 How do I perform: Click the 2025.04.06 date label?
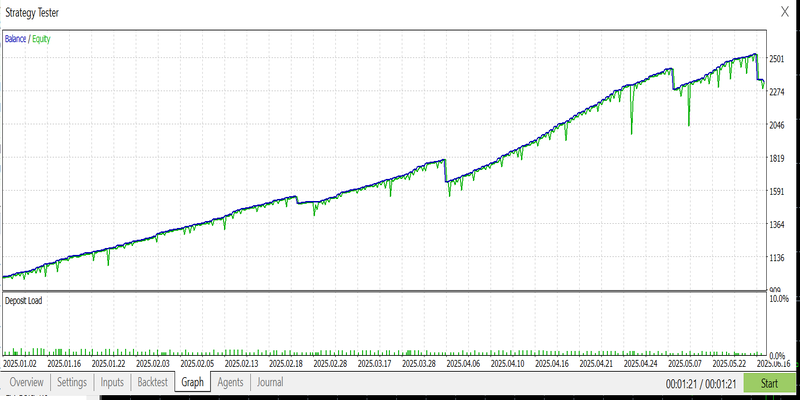point(464,364)
